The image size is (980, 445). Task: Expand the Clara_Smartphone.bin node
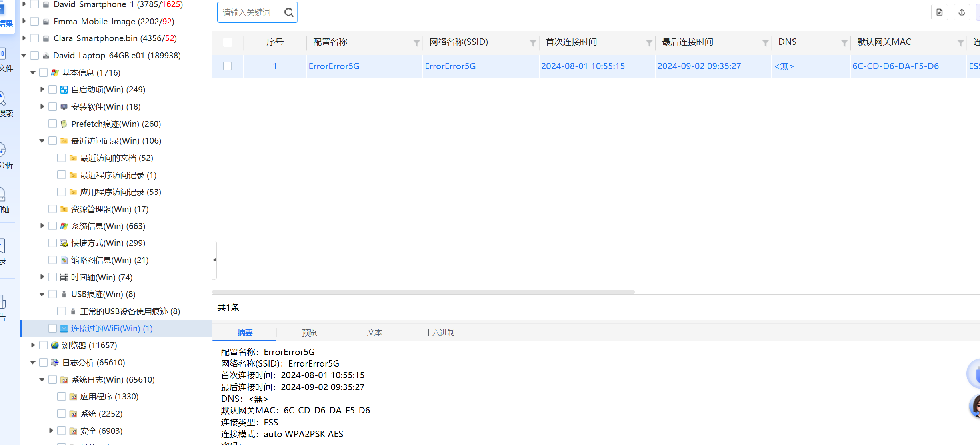24,38
